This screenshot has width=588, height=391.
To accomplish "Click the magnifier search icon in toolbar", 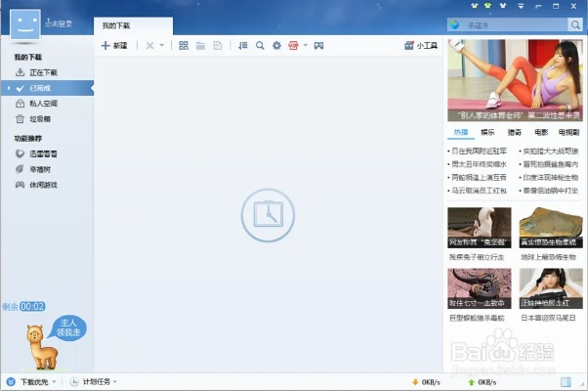I will 260,45.
